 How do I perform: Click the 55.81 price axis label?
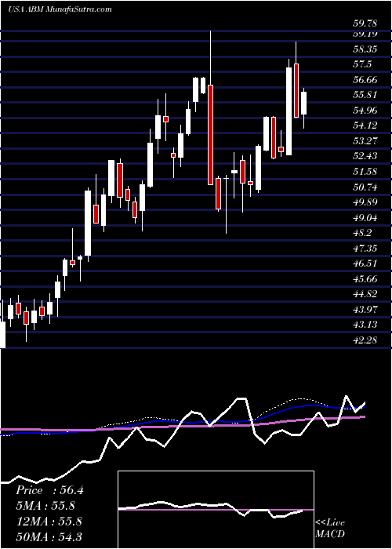(x=365, y=95)
